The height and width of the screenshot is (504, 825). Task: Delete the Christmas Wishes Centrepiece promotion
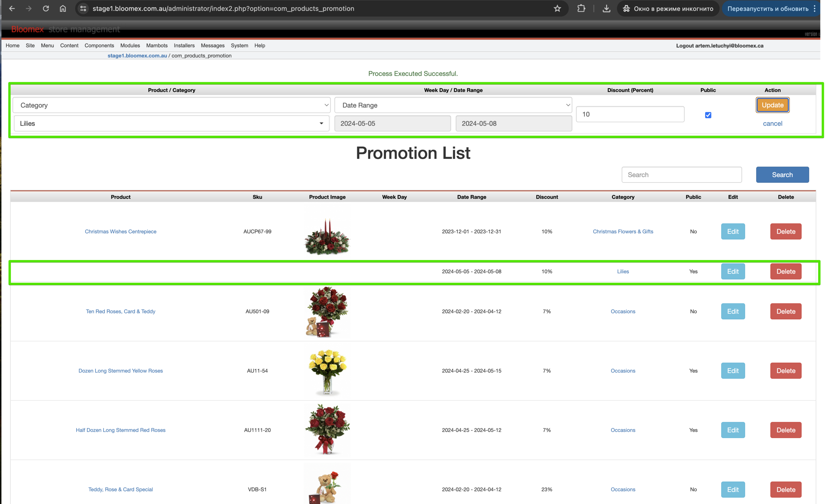[x=785, y=231]
